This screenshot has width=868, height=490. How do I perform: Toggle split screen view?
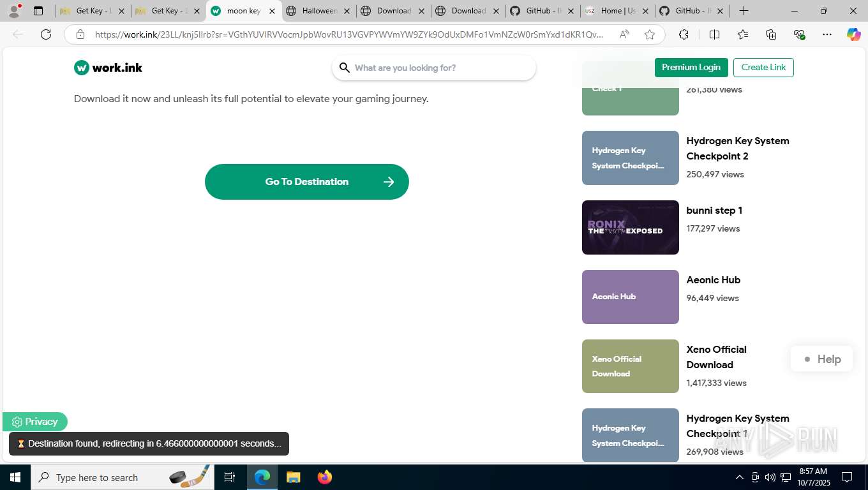(x=714, y=34)
